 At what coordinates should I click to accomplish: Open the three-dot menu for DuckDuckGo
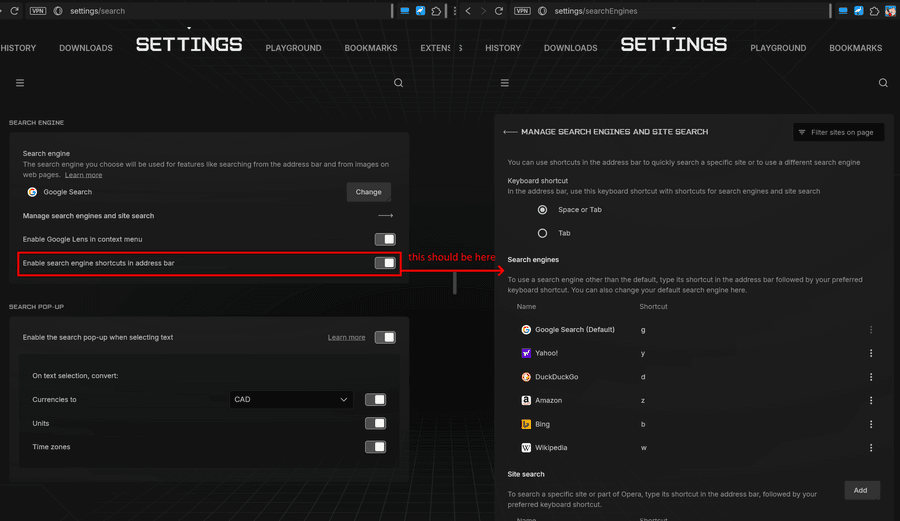pyautogui.click(x=871, y=377)
